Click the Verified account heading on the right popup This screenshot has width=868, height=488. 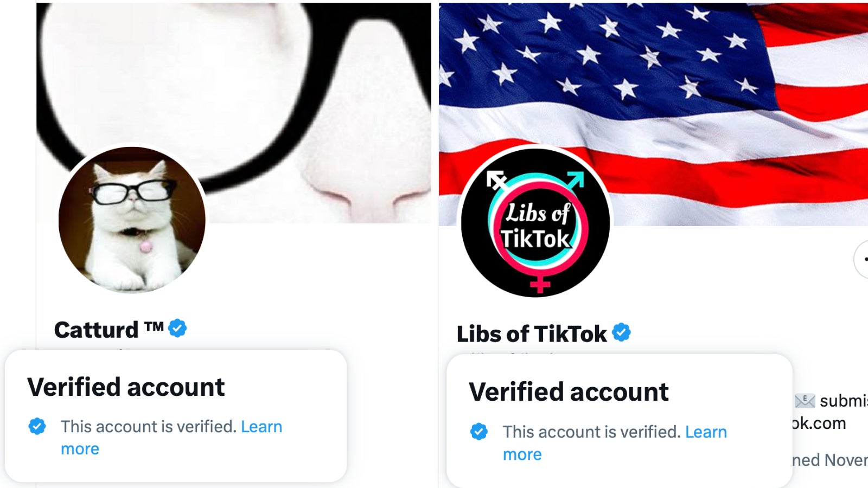point(569,391)
